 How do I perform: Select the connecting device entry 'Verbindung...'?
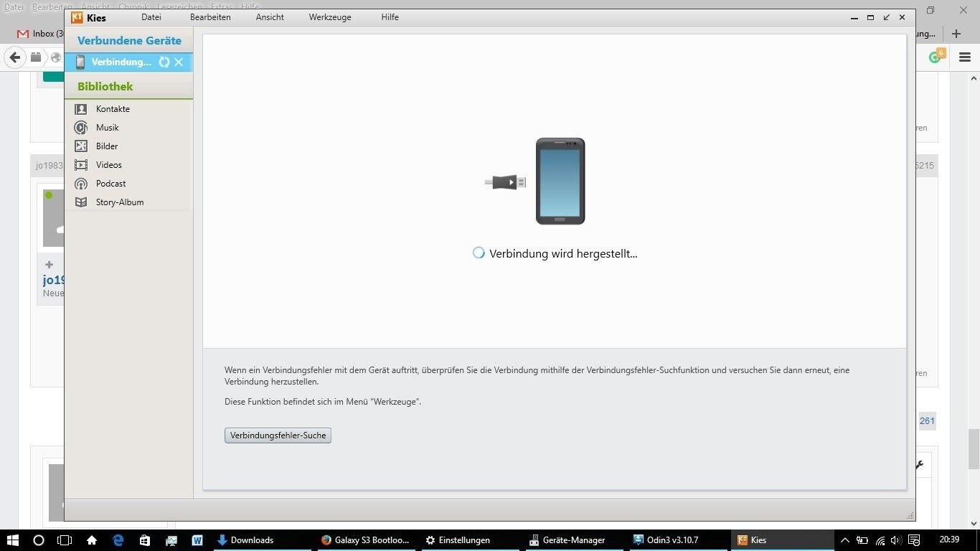(121, 62)
